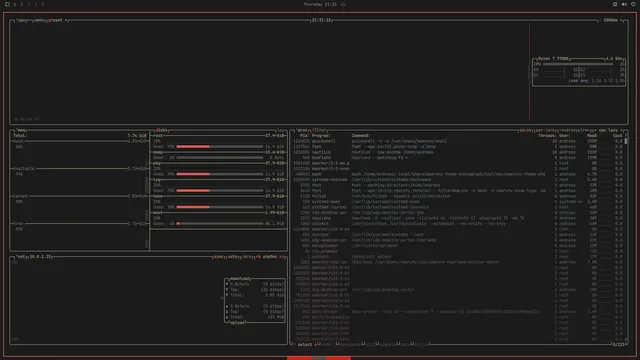Select the systemd-hostnam process row
The height and width of the screenshot is (360, 640).
[x=458, y=180]
